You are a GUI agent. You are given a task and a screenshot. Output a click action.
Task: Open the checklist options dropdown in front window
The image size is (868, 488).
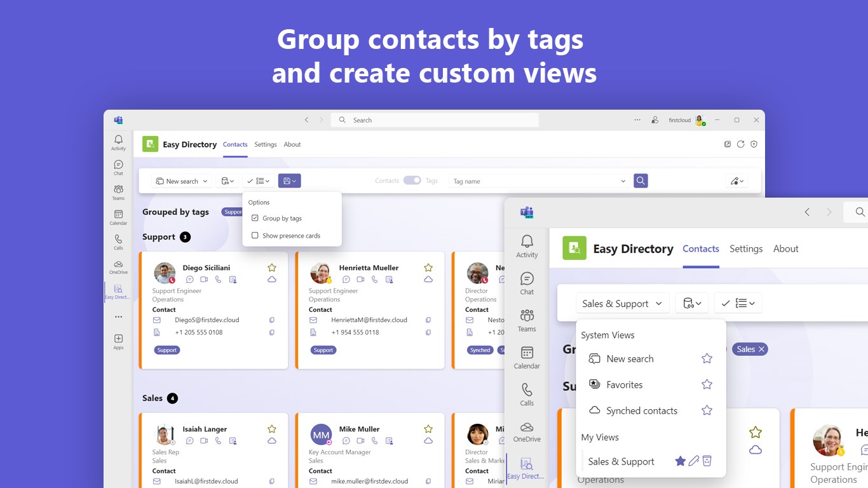[x=738, y=304]
